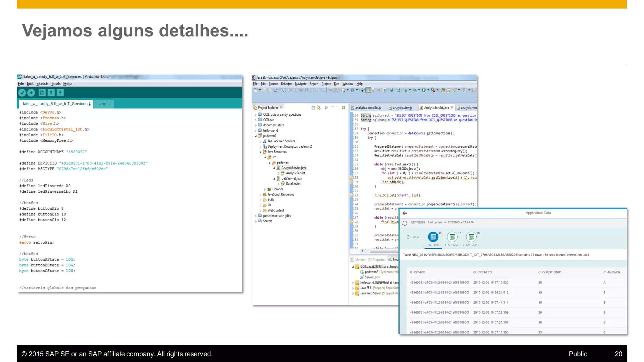
Task: Click the editor horizontal scrollbar left arrow
Action: 363,251
